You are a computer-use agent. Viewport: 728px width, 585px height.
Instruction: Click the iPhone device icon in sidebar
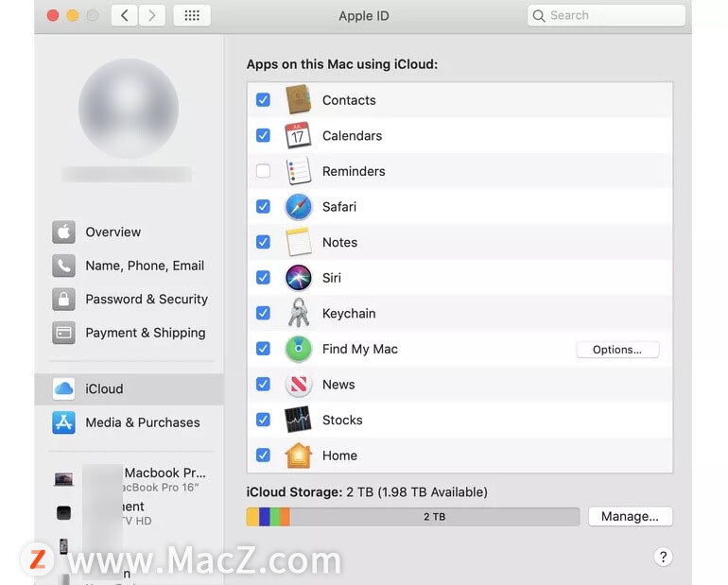click(x=63, y=546)
